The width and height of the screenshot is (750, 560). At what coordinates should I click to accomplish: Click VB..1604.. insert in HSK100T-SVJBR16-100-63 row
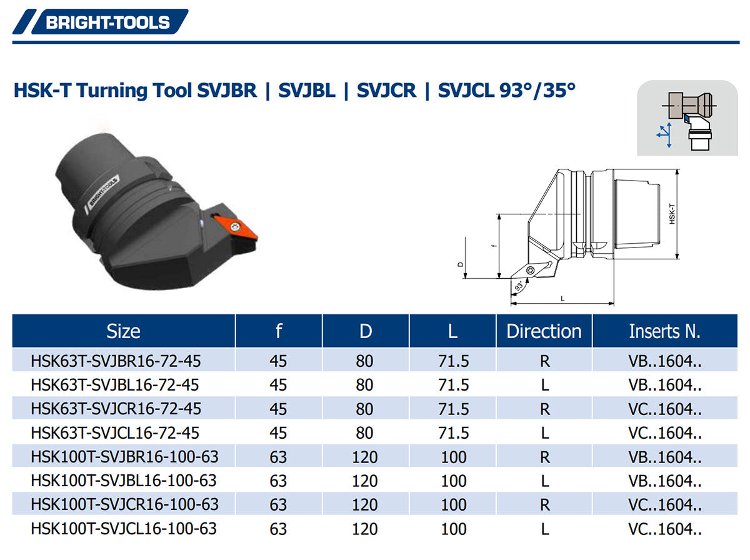click(x=665, y=457)
